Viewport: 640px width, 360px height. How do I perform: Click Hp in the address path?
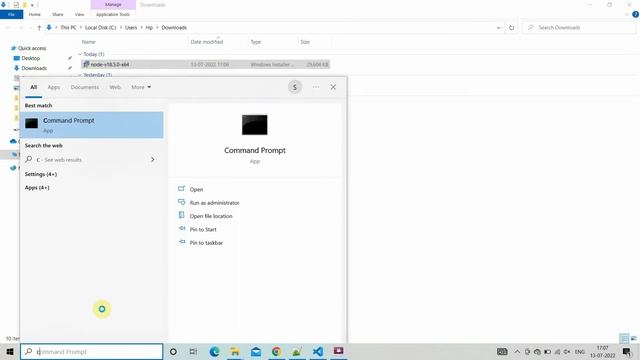pos(149,27)
